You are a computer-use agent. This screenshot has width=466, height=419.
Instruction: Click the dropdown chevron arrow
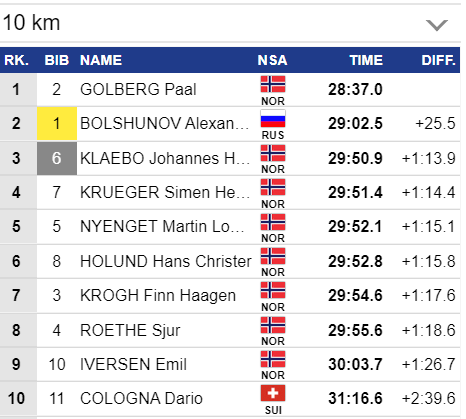click(x=437, y=25)
